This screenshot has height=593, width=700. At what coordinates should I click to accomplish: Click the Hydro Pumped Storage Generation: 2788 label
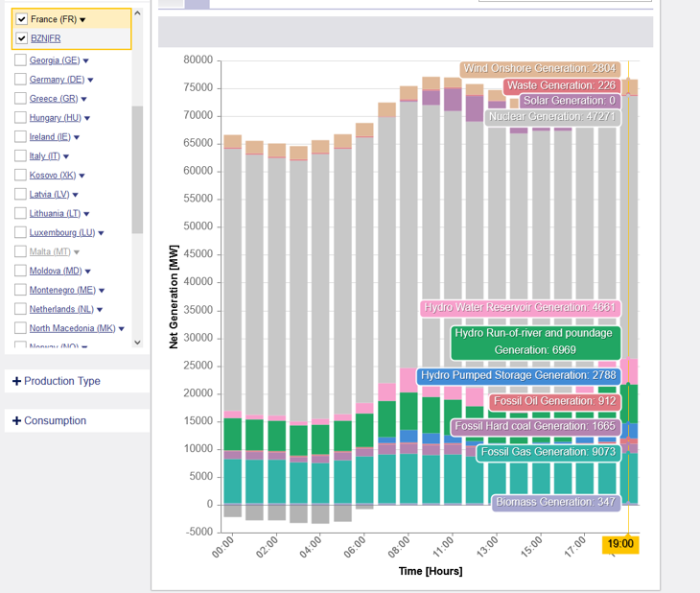click(x=519, y=375)
